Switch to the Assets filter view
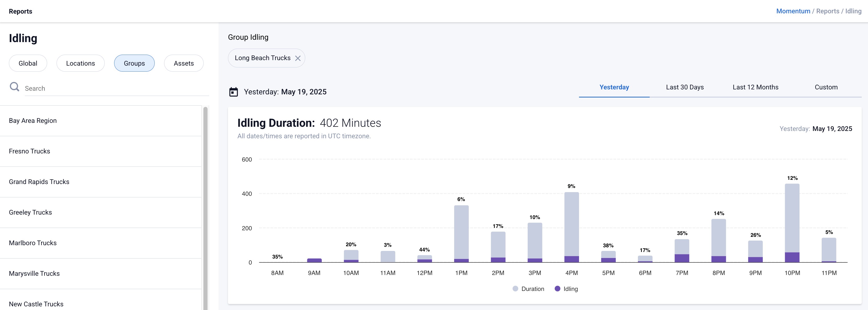This screenshot has width=868, height=310. click(184, 63)
